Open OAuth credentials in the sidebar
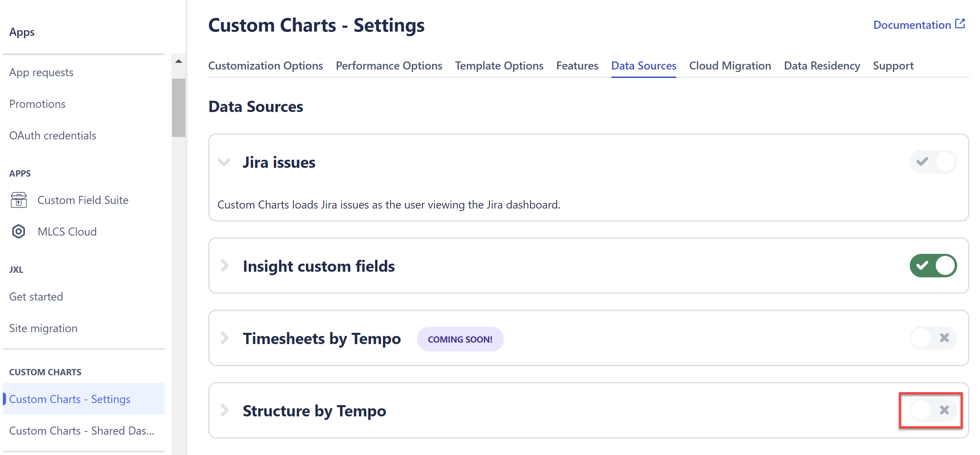 tap(53, 135)
